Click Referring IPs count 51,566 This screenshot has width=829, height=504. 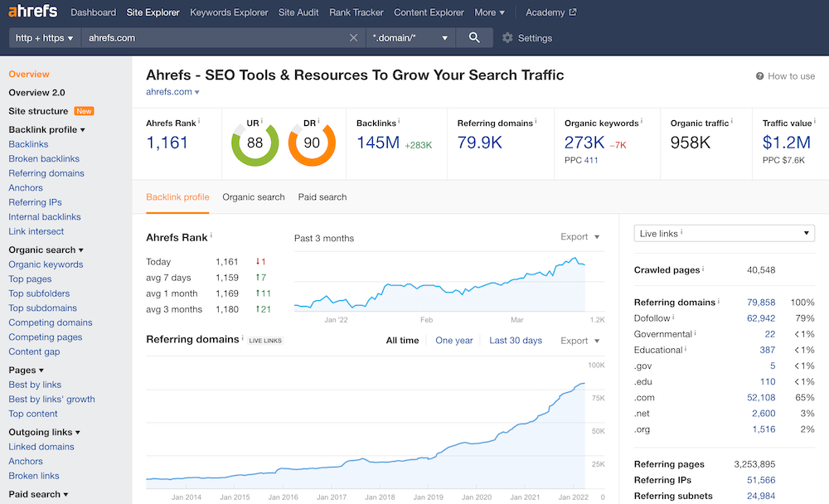tap(761, 480)
